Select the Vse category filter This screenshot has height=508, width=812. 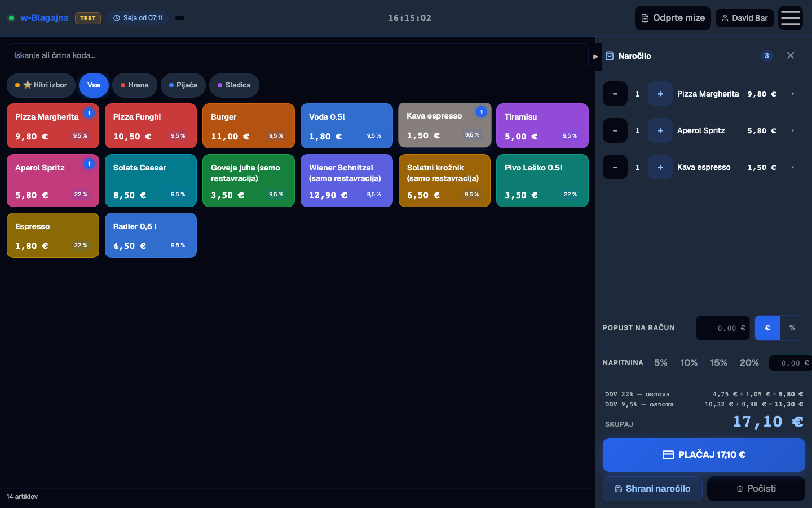coord(94,85)
